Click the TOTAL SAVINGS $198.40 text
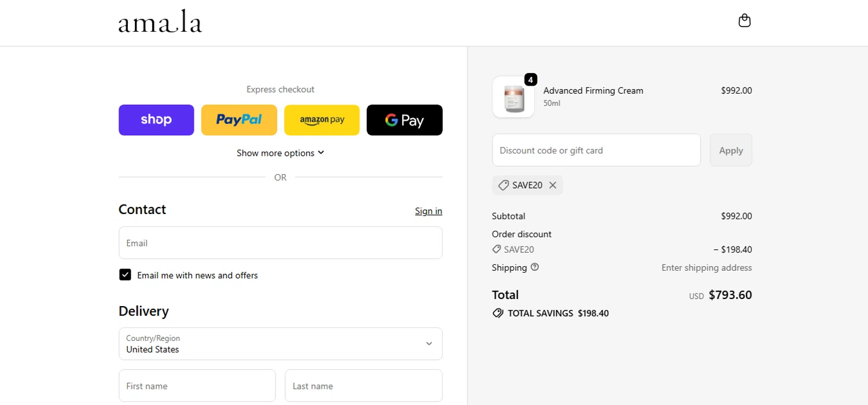This screenshot has width=868, height=405. tap(558, 313)
